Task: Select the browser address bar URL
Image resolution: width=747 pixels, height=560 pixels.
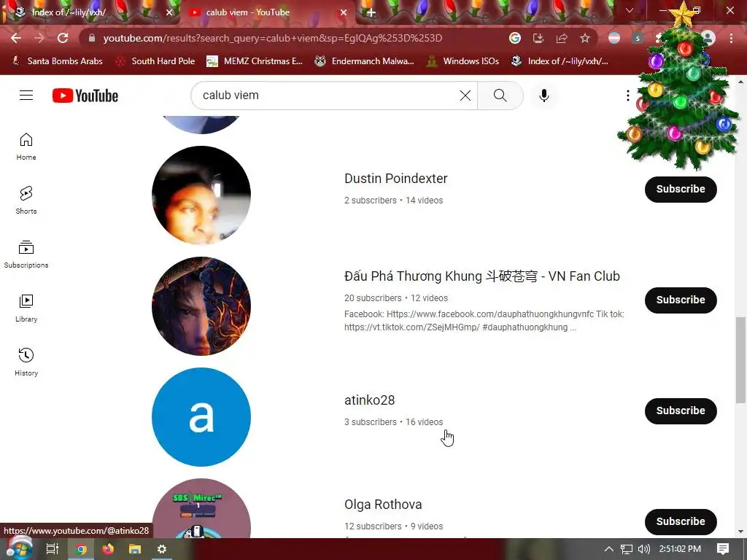Action: pos(273,38)
